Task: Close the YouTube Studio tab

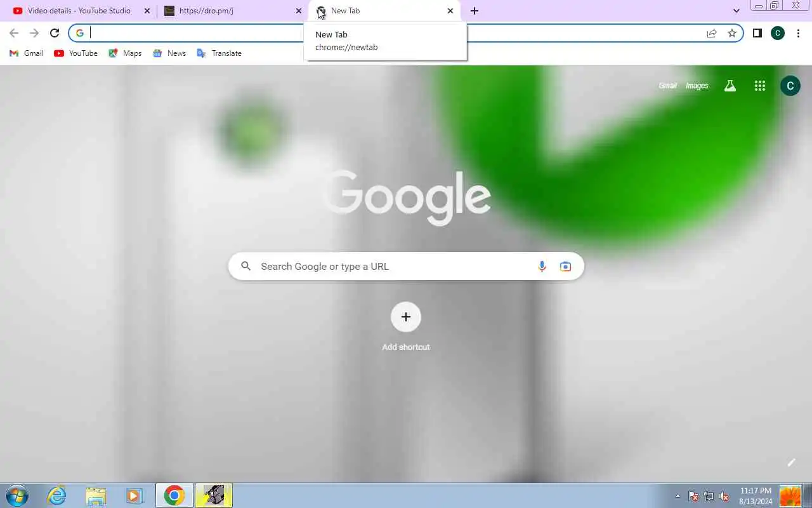Action: click(x=147, y=11)
